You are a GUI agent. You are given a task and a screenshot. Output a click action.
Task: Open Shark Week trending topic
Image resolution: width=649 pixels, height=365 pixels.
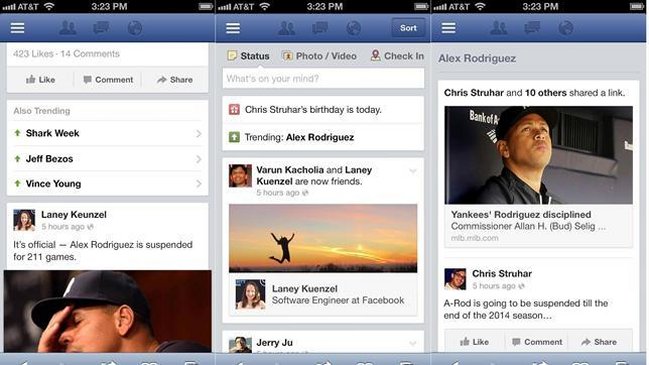pyautogui.click(x=108, y=133)
